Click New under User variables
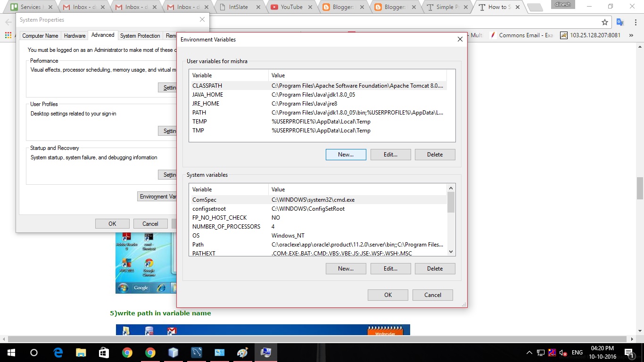The height and width of the screenshot is (362, 644). tap(346, 154)
